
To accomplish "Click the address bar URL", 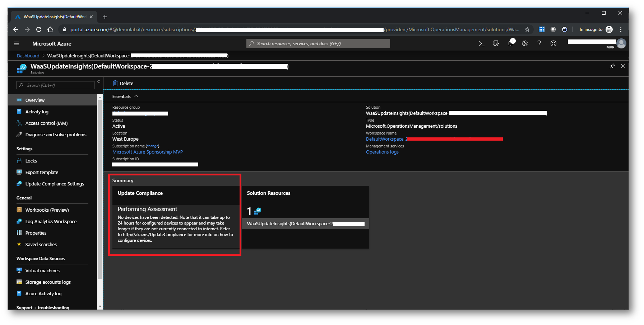I will pyautogui.click(x=295, y=29).
